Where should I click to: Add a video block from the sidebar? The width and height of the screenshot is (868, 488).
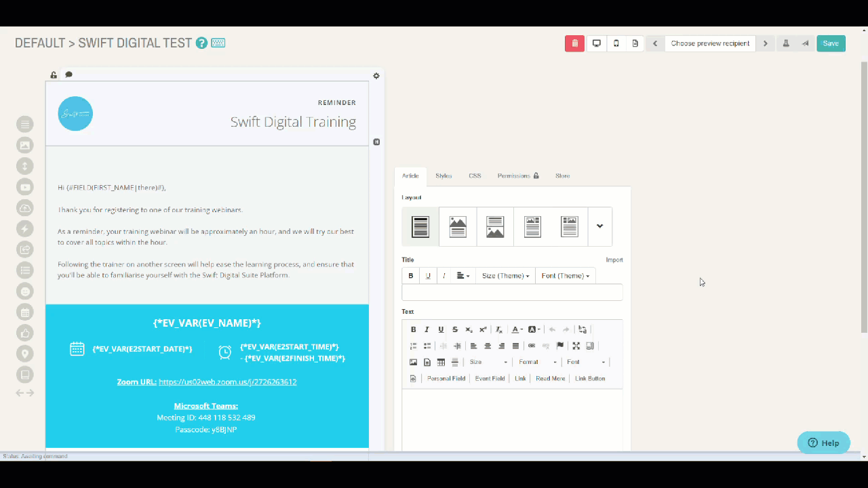(25, 187)
